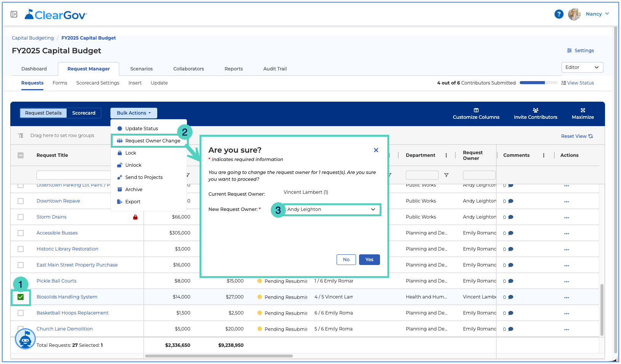Viewport: 621px width, 364px height.
Task: Open the actions ellipsis for Pickle Ball Courts
Action: (567, 281)
